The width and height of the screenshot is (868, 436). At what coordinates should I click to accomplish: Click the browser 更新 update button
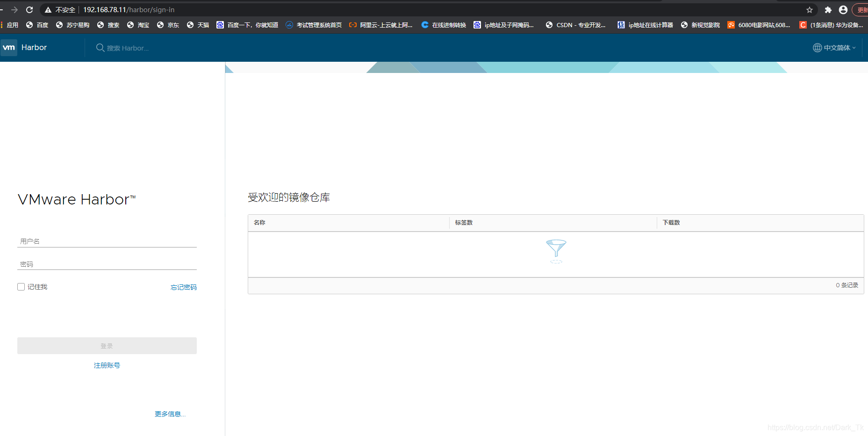pyautogui.click(x=861, y=10)
